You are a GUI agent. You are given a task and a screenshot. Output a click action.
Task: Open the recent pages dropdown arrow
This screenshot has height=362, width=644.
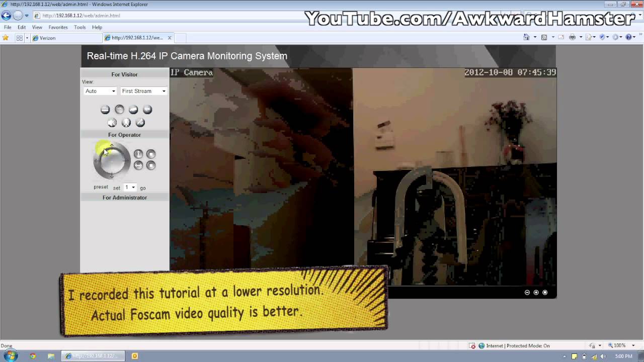pyautogui.click(x=27, y=16)
